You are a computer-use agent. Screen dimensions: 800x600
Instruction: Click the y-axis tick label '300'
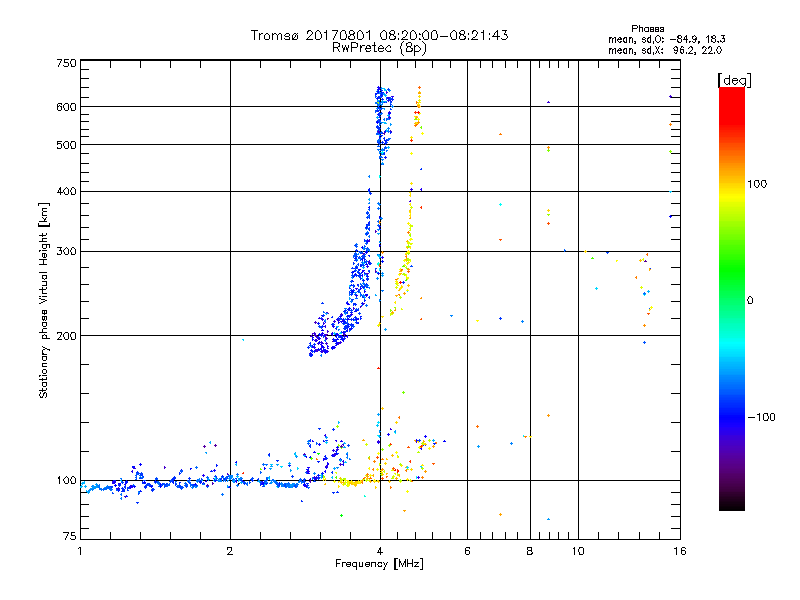(66, 251)
